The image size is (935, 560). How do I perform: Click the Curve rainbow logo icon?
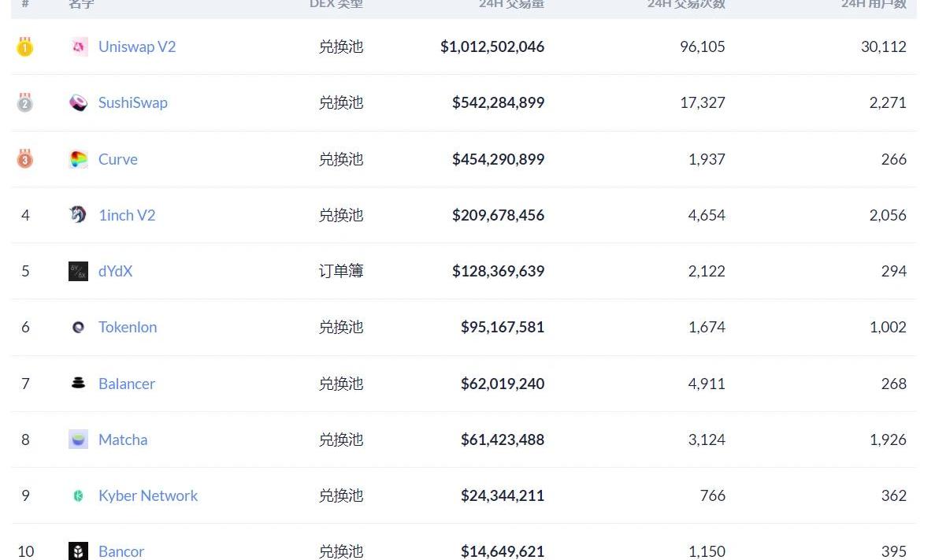coord(78,159)
